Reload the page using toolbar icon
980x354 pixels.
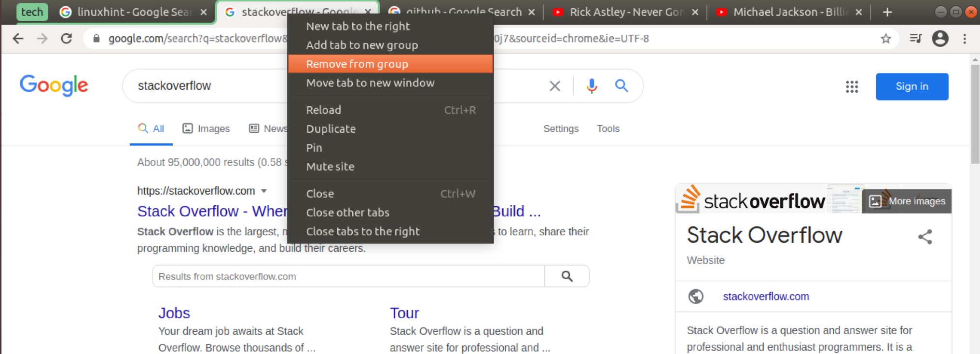[x=67, y=39]
